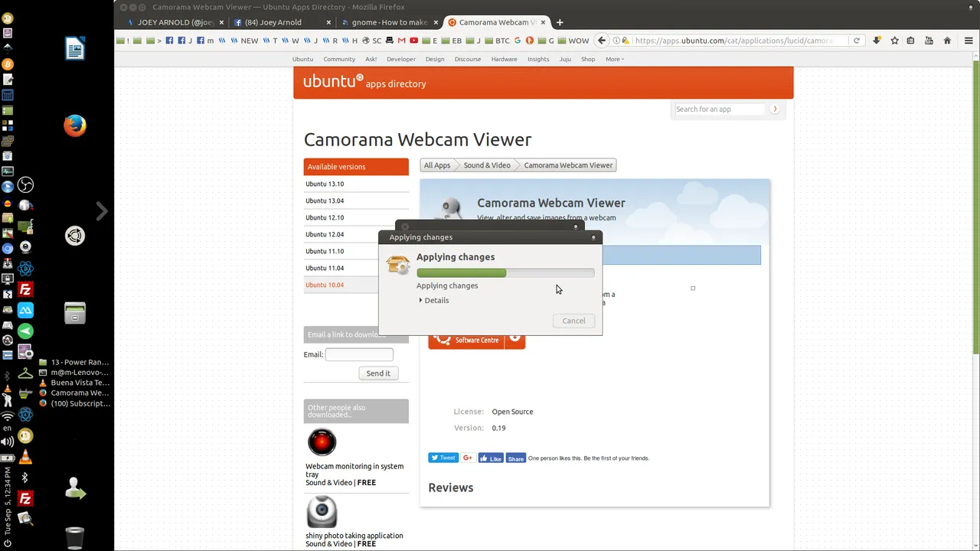
Task: Click the Applying changes progress bar
Action: pyautogui.click(x=505, y=272)
